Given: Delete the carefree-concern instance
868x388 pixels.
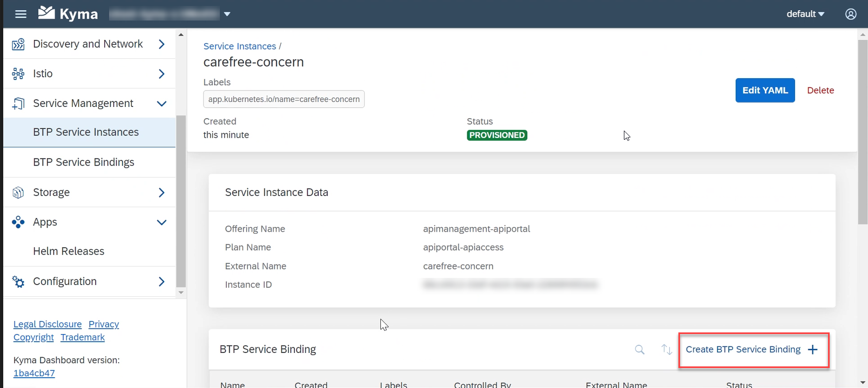Looking at the screenshot, I should coord(820,90).
